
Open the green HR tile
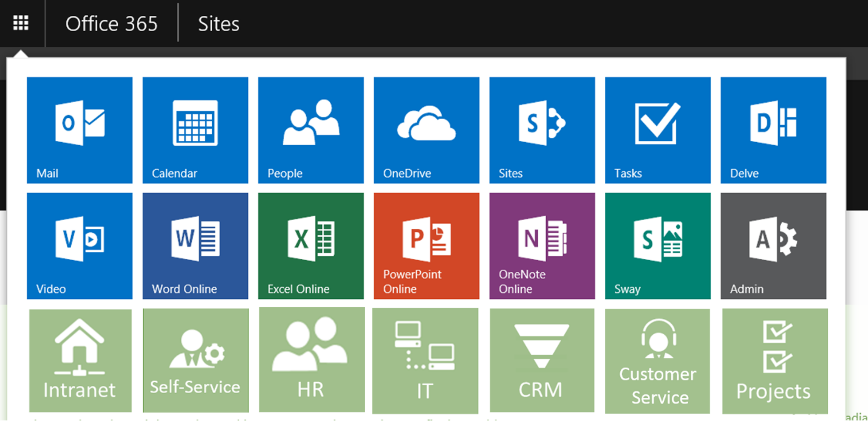click(x=312, y=360)
